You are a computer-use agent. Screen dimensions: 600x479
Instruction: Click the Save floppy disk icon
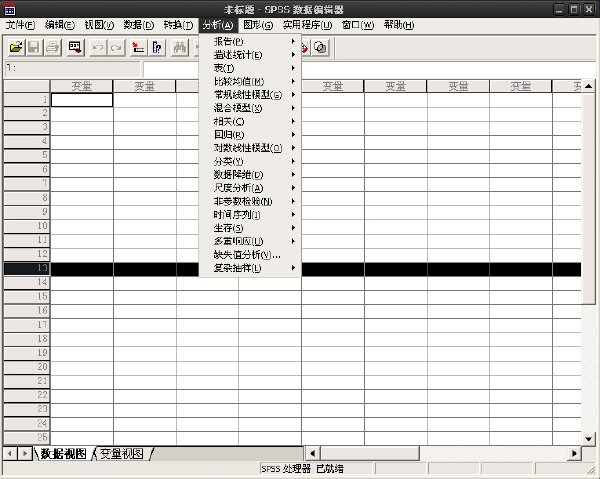[34, 48]
